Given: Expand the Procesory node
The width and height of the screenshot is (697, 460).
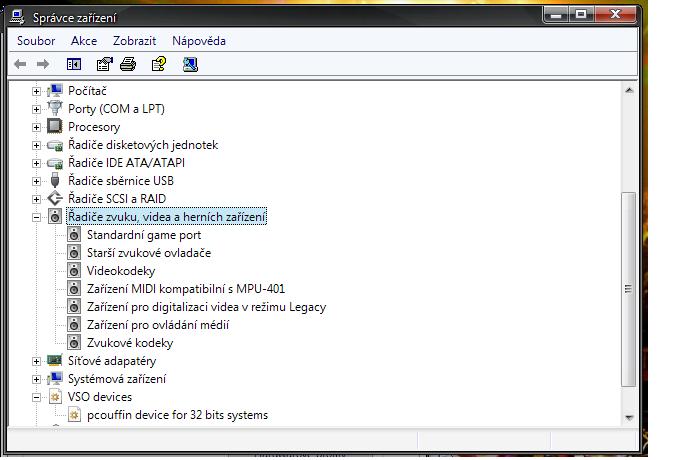Looking at the screenshot, I should coord(36,128).
